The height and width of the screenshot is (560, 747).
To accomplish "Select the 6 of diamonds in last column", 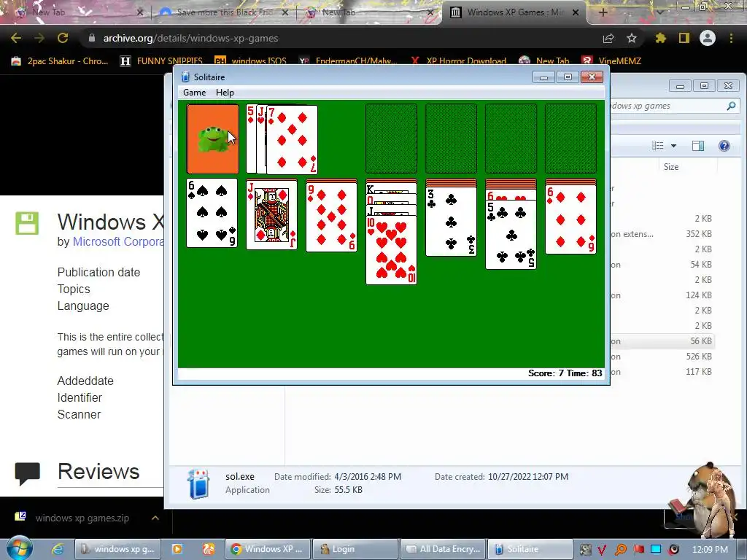I will [x=570, y=219].
